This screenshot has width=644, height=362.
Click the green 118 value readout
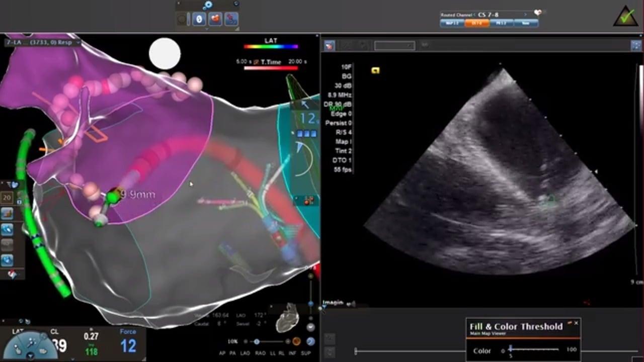click(91, 352)
